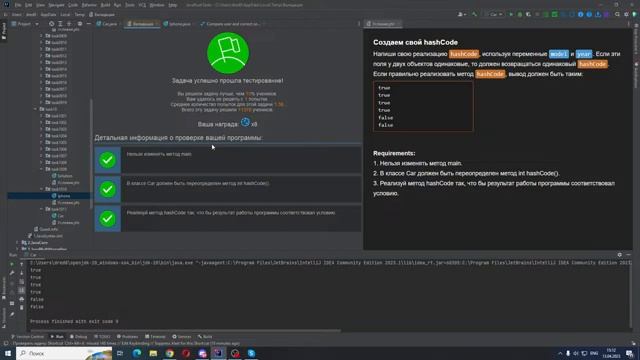The height and width of the screenshot is (360, 640).
Task: Click the Rerun icon in the Run panel
Action: pos(12,264)
